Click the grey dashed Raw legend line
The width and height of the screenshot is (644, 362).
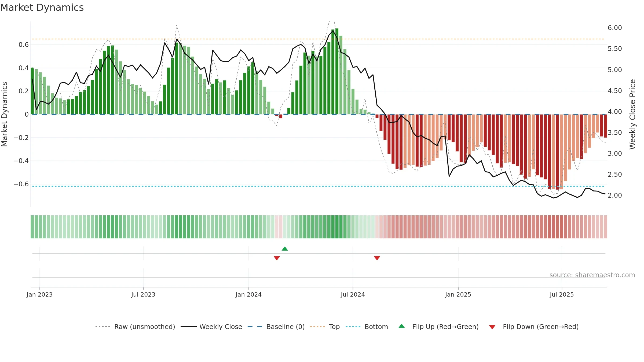[x=103, y=327]
